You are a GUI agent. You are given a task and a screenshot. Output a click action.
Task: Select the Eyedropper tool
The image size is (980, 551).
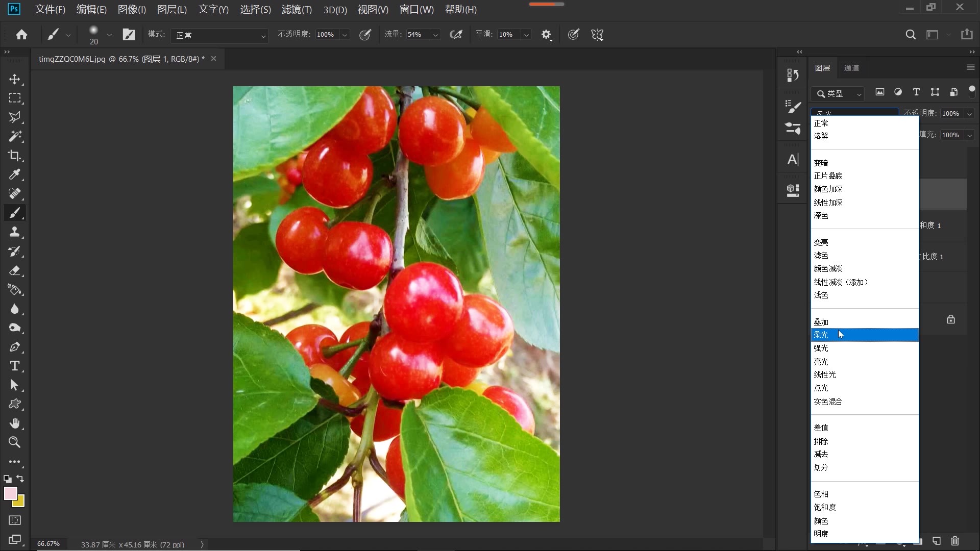pyautogui.click(x=15, y=174)
